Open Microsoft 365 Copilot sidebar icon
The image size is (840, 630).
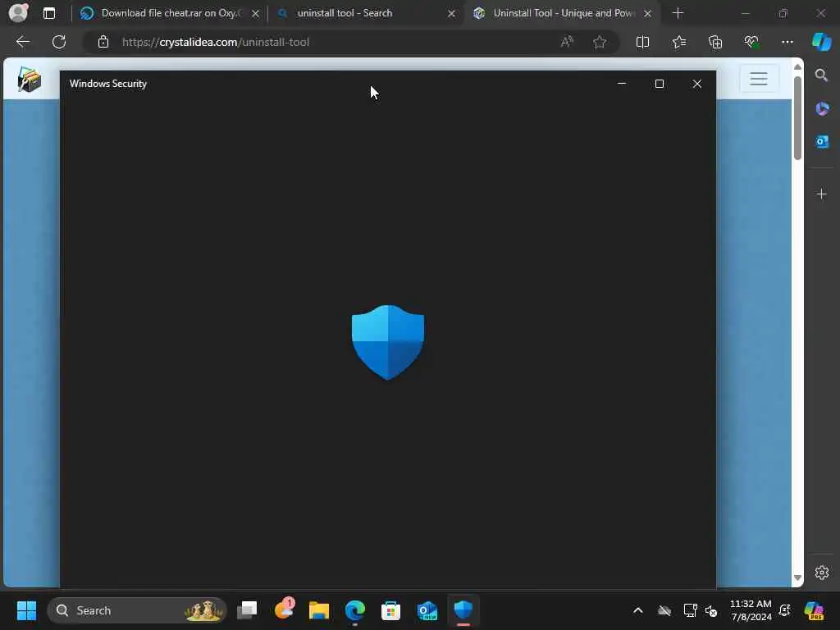pos(822,109)
